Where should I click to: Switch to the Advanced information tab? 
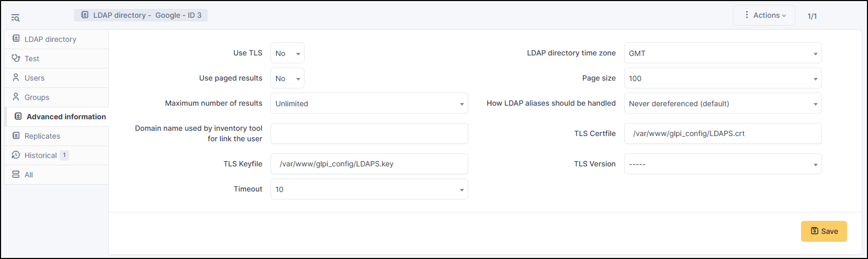(x=66, y=117)
